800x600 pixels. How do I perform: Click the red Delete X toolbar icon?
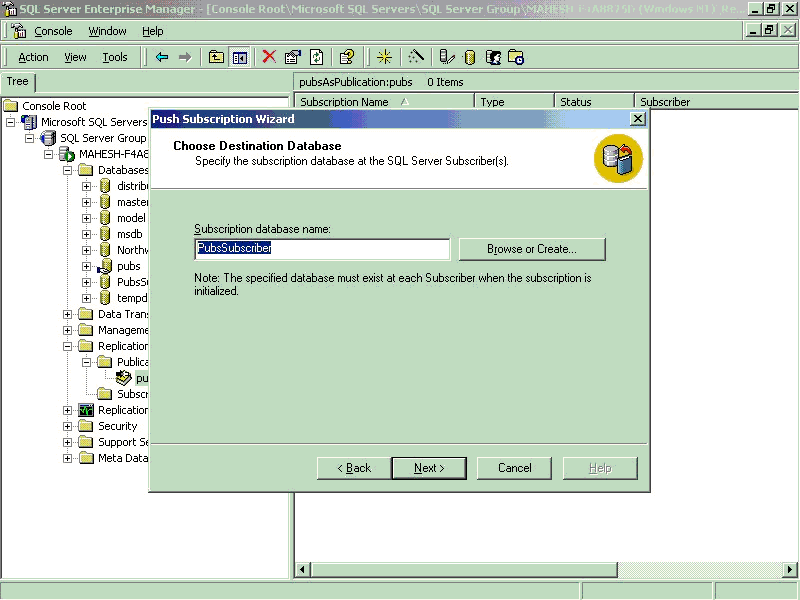point(269,57)
